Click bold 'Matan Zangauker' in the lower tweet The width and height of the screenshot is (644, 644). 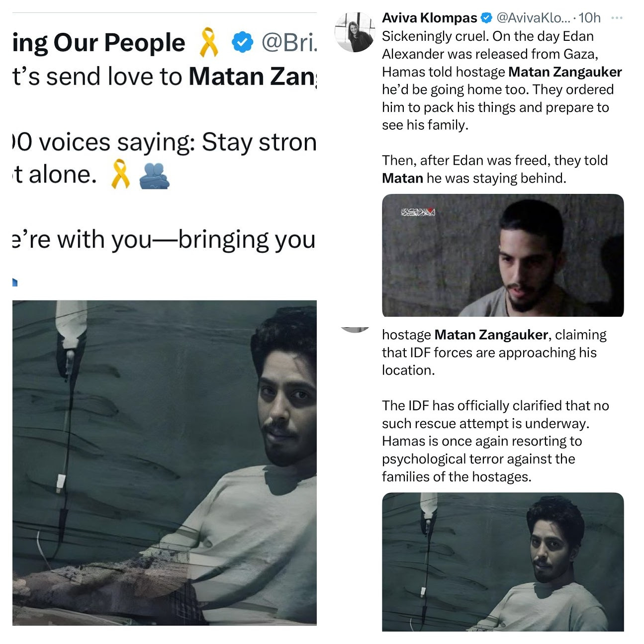coord(491,335)
